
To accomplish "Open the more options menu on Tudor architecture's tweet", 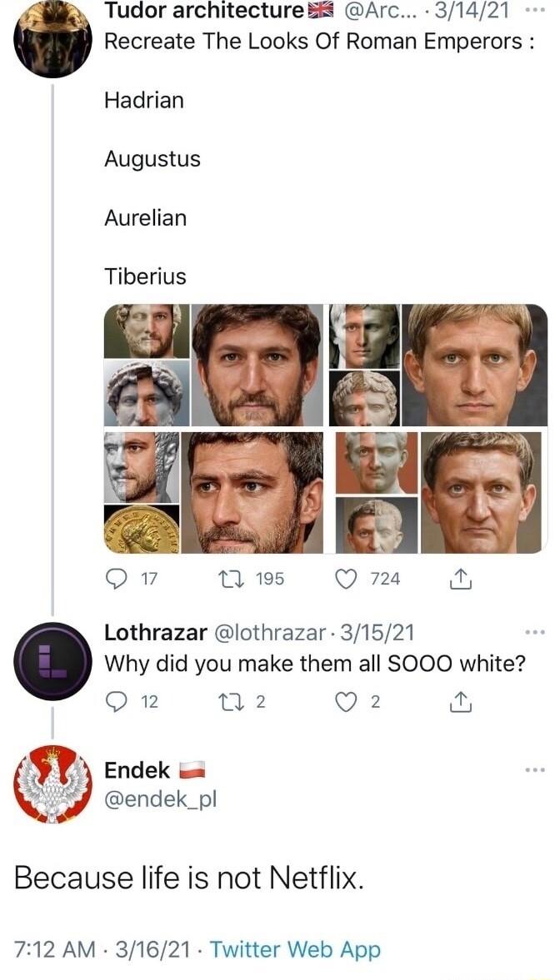I will 536,11.
